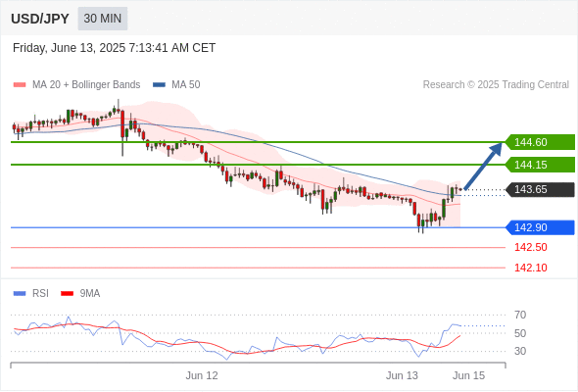578x392 pixels.
Task: Click the Jun 15 date axis label
Action: coord(468,375)
